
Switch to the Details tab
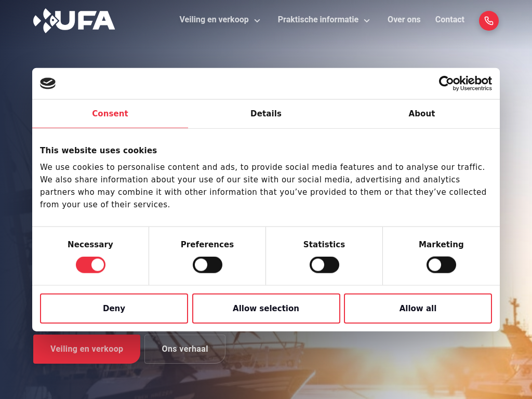point(266,114)
